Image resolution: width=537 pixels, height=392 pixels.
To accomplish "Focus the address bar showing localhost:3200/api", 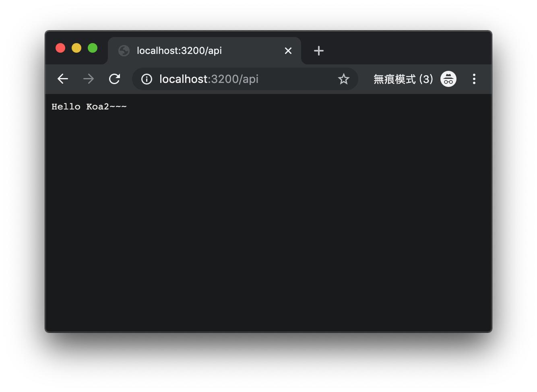I will click(245, 79).
